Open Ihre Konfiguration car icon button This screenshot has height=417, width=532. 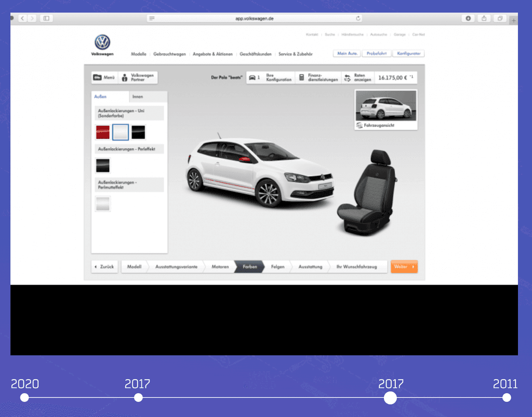pyautogui.click(x=252, y=77)
